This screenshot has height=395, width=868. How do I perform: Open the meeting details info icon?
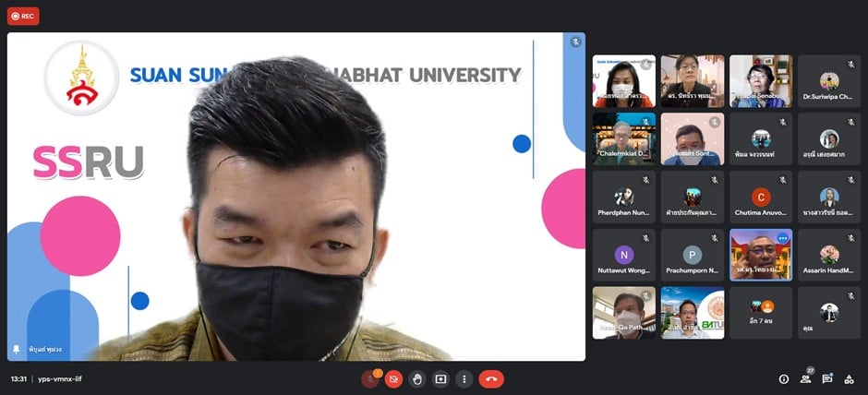click(x=784, y=378)
